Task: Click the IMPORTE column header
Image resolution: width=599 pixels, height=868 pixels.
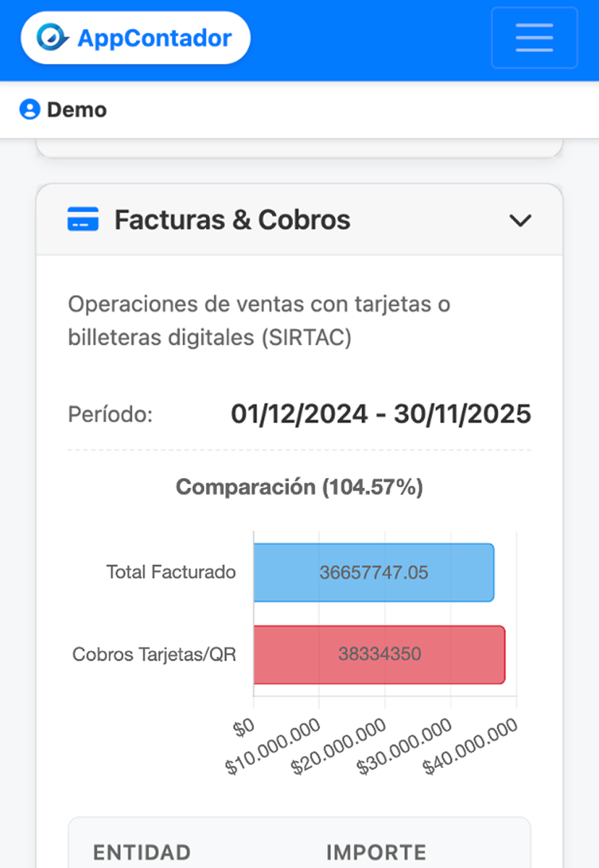Action: click(376, 852)
